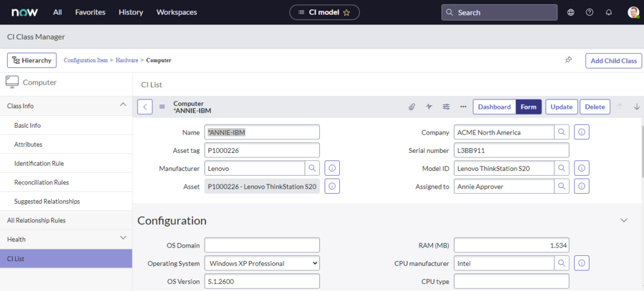This screenshot has width=644, height=291.
Task: Open the activity stream pulse icon
Action: 429,107
